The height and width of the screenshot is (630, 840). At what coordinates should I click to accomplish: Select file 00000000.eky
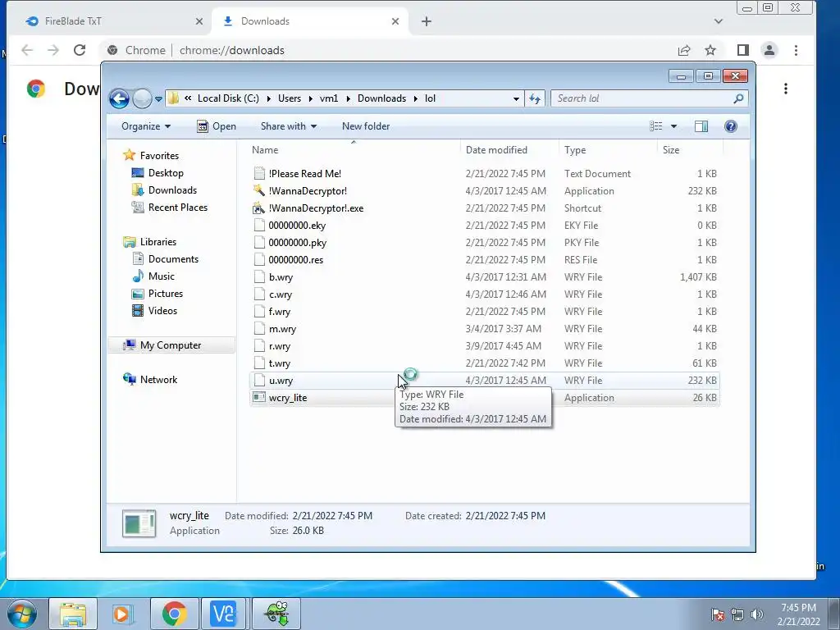(484, 226)
